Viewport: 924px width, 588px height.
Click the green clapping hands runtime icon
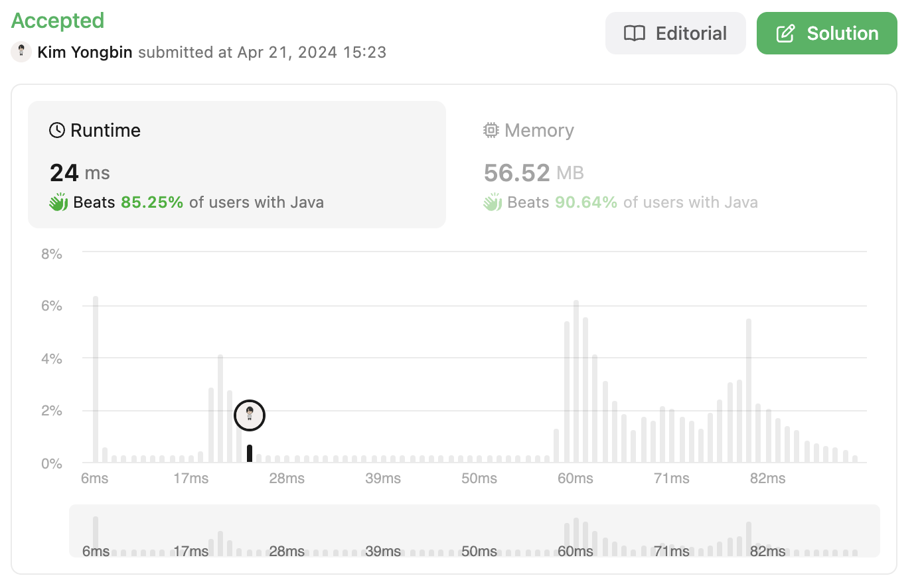(58, 202)
